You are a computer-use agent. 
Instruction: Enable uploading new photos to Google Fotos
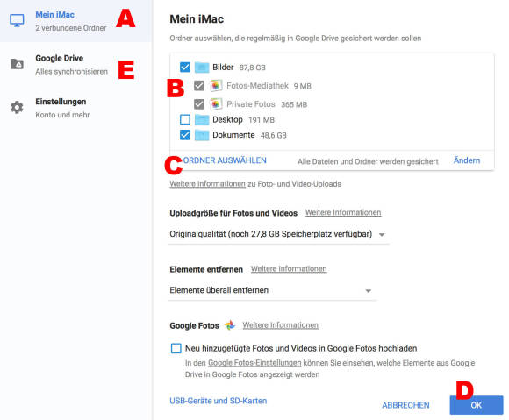[176, 348]
